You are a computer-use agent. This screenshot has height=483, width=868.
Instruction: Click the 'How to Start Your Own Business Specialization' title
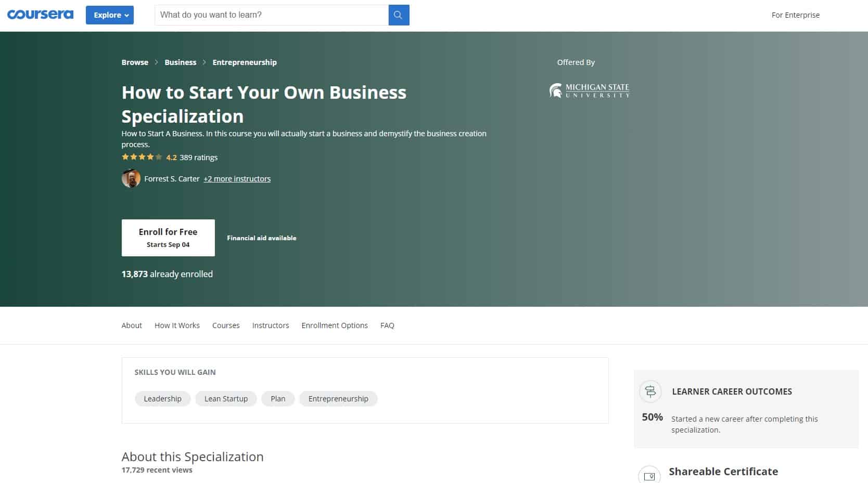[264, 105]
